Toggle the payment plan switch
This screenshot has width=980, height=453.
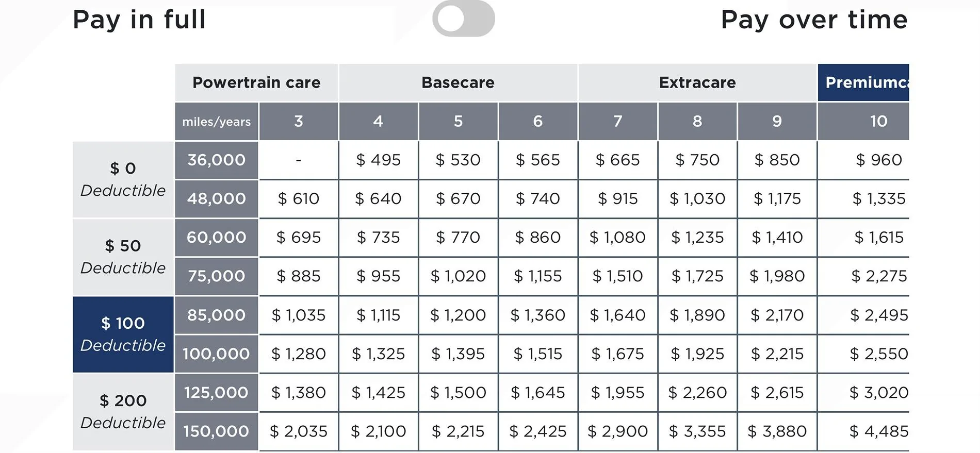(463, 19)
